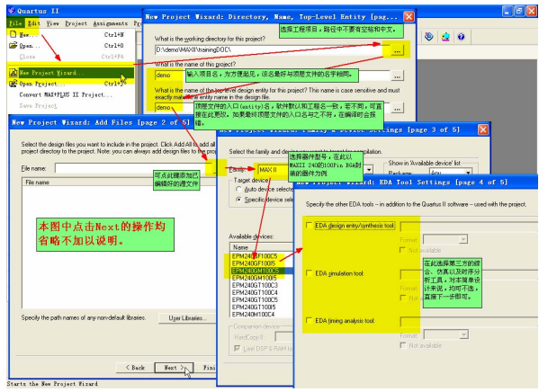Click the ... button beside project name field
The height and width of the screenshot is (392, 548).
click(x=397, y=76)
